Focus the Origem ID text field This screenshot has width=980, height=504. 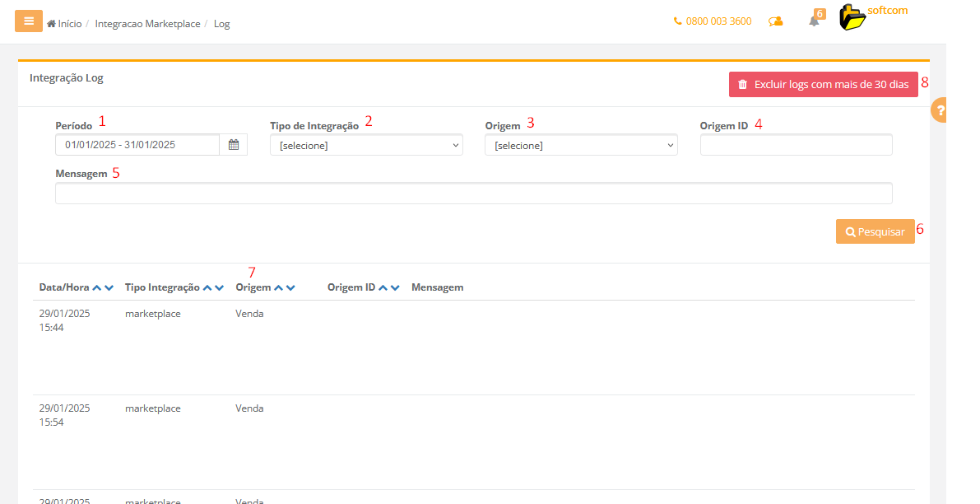point(796,146)
